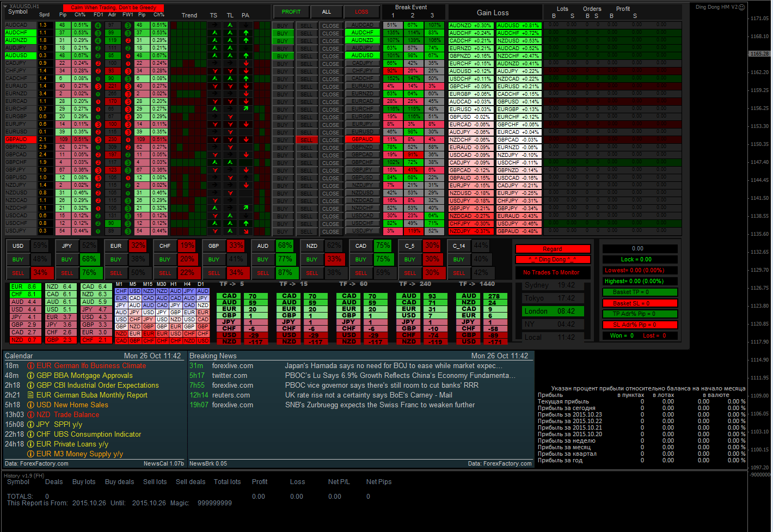
Task: Click the green AUDUSD label in Symbol column
Action: (20, 56)
